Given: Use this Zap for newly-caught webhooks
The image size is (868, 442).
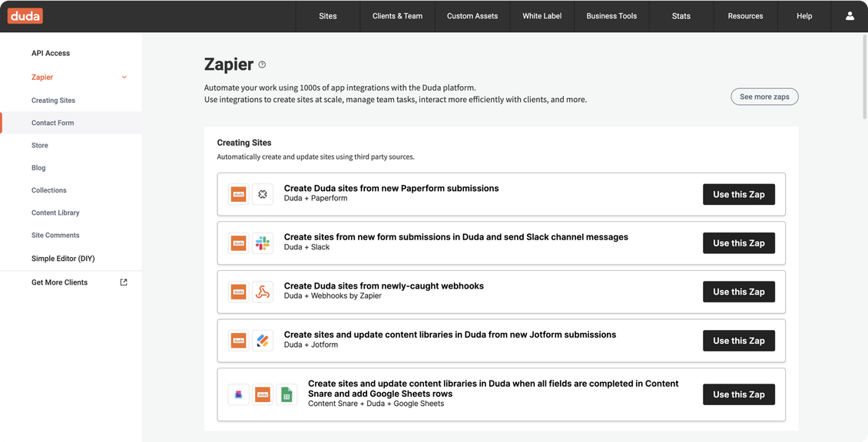Looking at the screenshot, I should coord(738,292).
